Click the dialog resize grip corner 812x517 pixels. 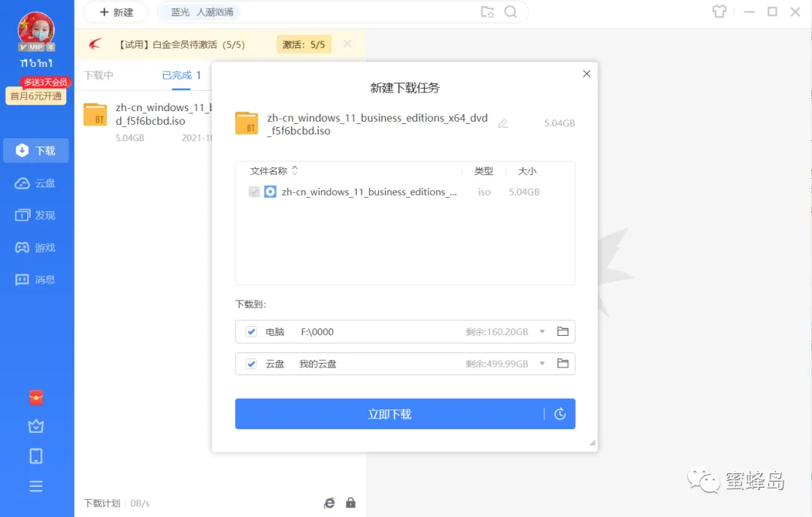[x=592, y=443]
